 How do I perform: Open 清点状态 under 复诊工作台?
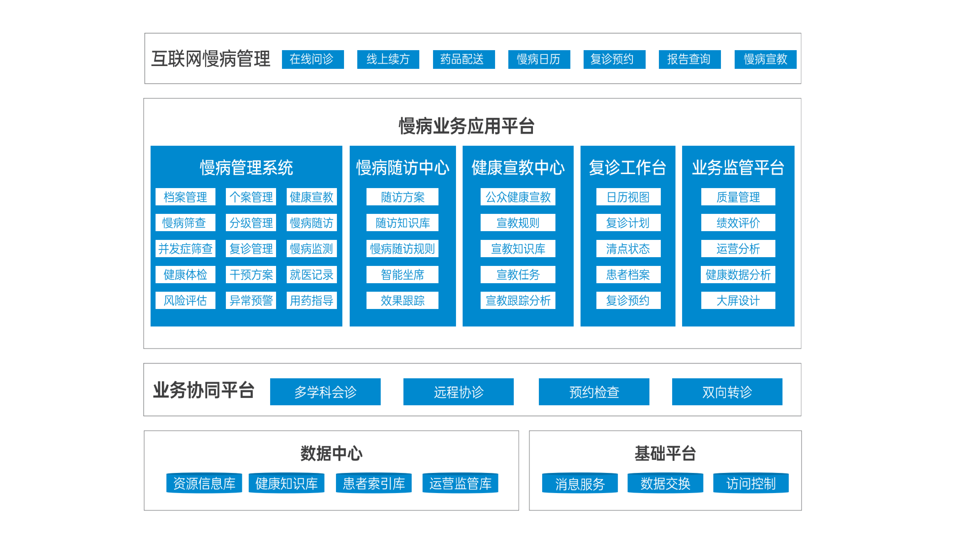pos(628,248)
